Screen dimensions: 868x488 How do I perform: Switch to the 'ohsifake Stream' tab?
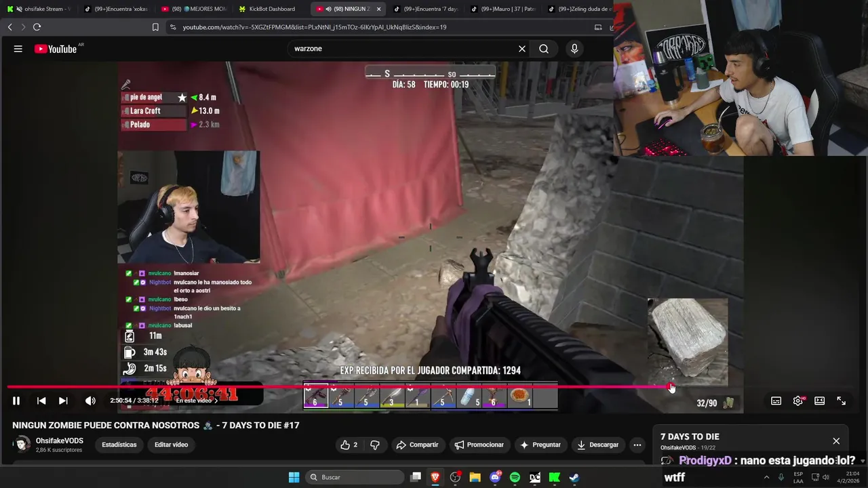pos(38,9)
